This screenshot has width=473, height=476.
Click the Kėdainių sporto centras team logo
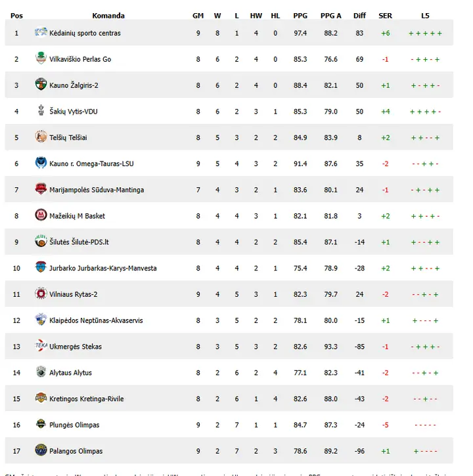point(41,32)
